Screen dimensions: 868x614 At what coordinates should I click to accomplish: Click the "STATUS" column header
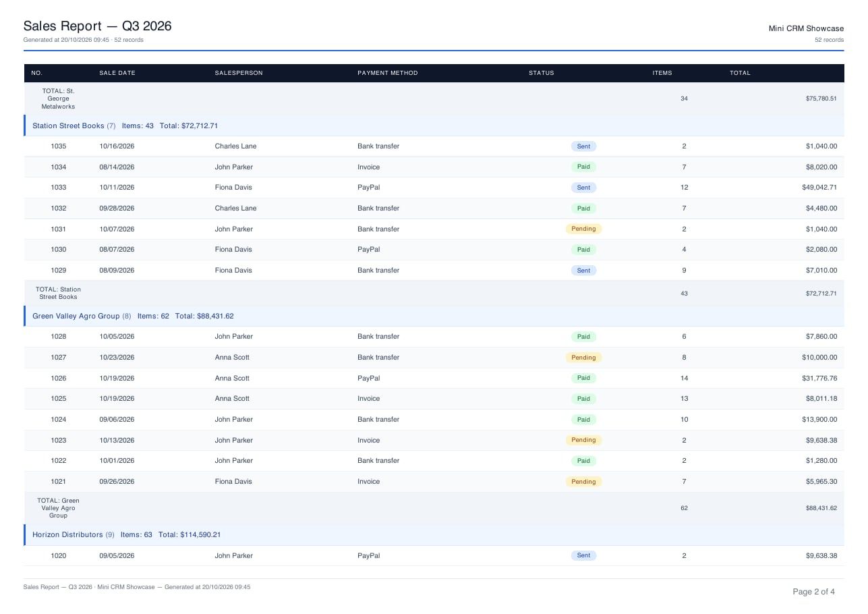(542, 73)
